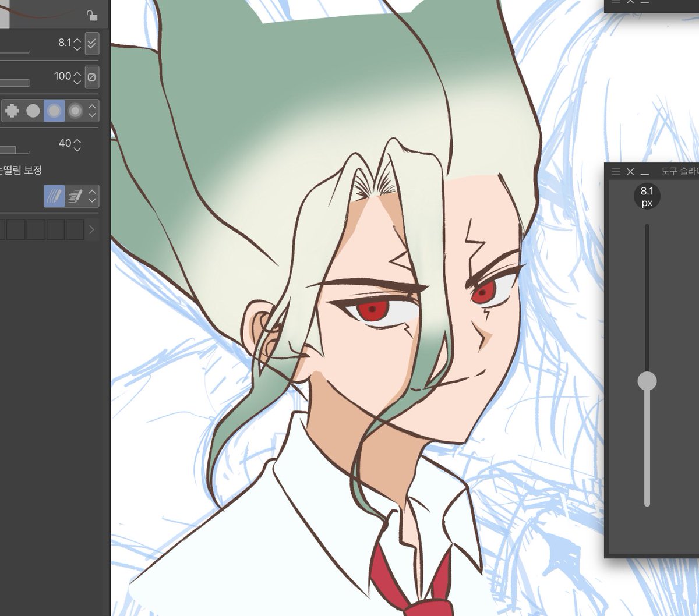
Task: Click the stabilization slider bar
Action: [x=15, y=151]
